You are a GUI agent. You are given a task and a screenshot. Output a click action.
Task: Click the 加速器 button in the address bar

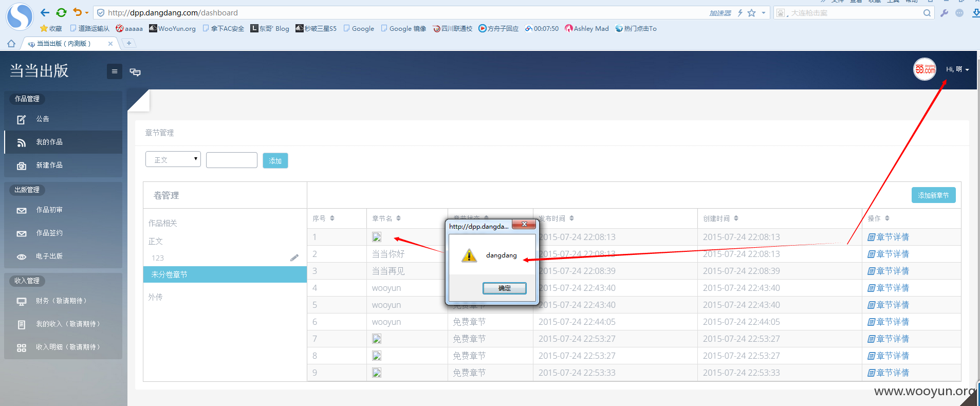pyautogui.click(x=720, y=13)
